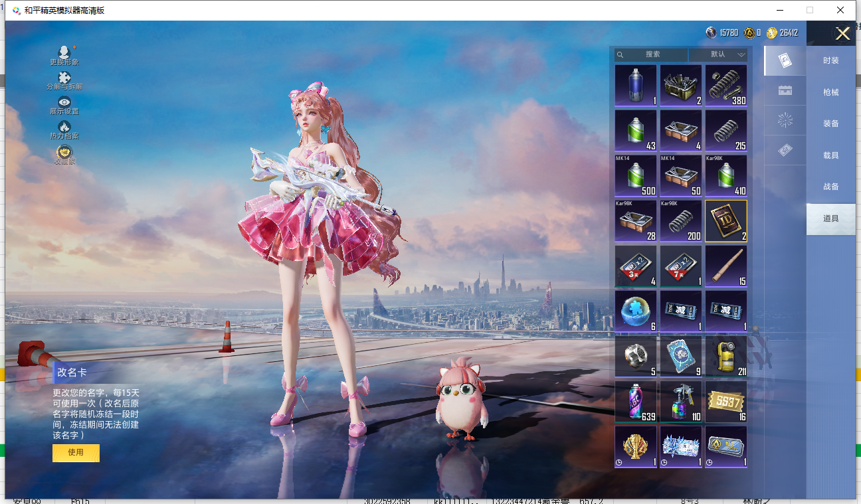
Task: Select the blue paint can with quantity 1
Action: click(636, 86)
